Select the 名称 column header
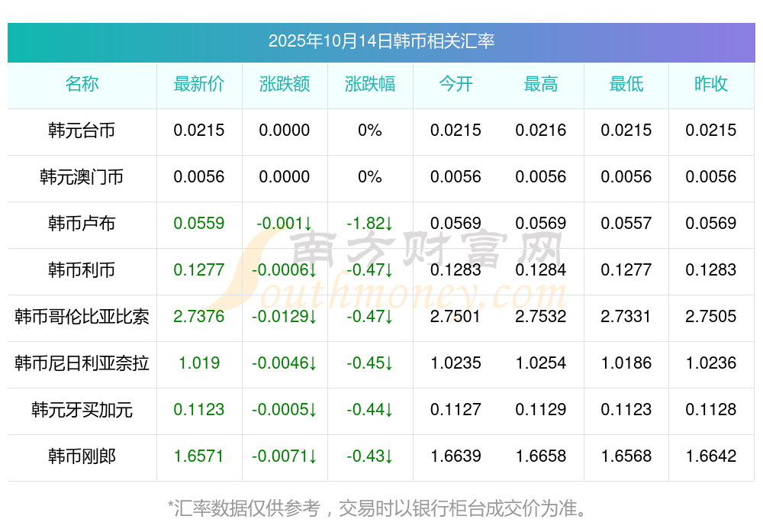This screenshot has height=532, width=763. click(82, 85)
